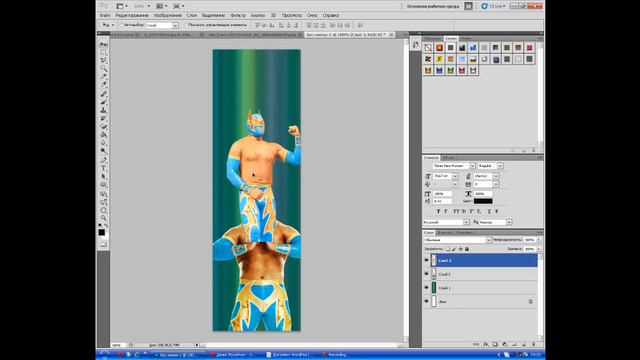Open the CS Live button

(x=493, y=6)
